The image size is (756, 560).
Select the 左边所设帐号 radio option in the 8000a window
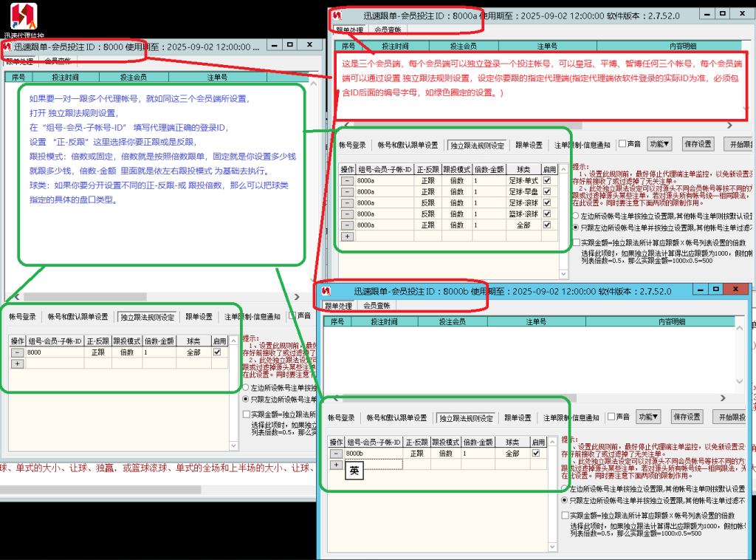(x=577, y=216)
